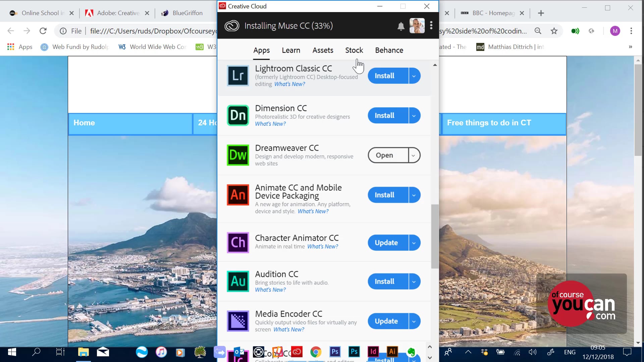Expand Character Animator Update dropdown arrow
This screenshot has height=362, width=644.
[414, 243]
